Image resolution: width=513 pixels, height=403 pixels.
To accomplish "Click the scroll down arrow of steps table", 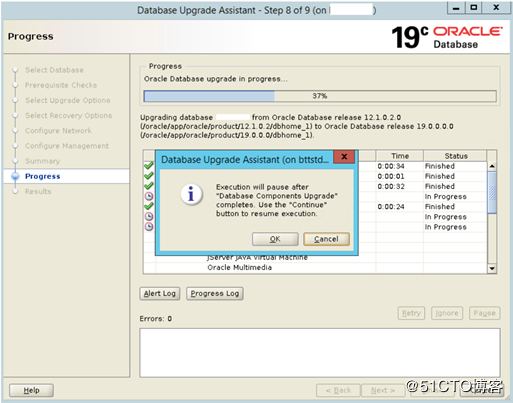I will pos(492,268).
